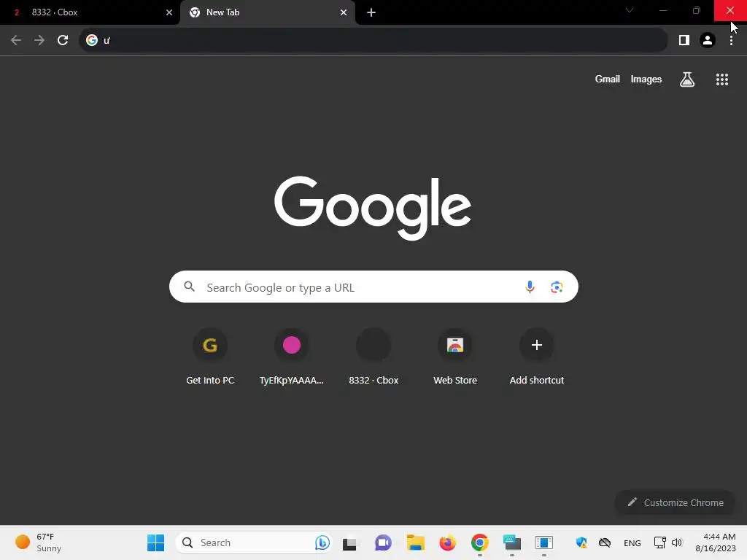This screenshot has height=560, width=747.
Task: Open Windows Security tray icon
Action: click(x=581, y=542)
